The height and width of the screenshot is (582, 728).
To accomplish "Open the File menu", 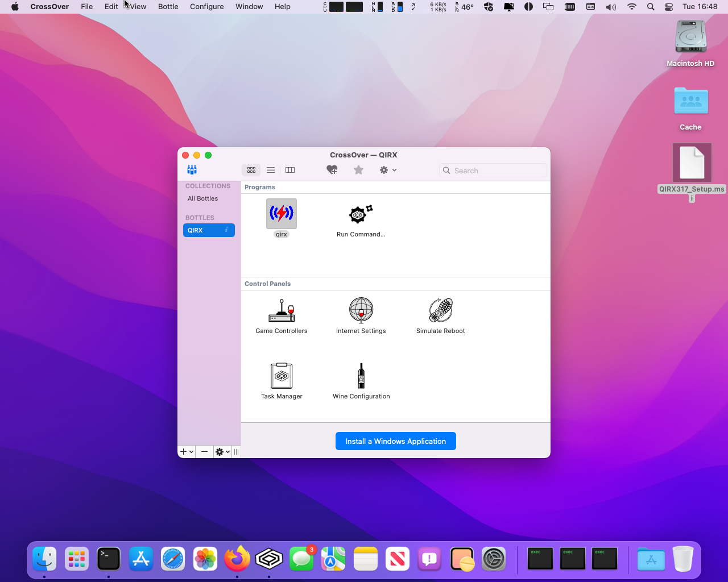I will coord(87,7).
